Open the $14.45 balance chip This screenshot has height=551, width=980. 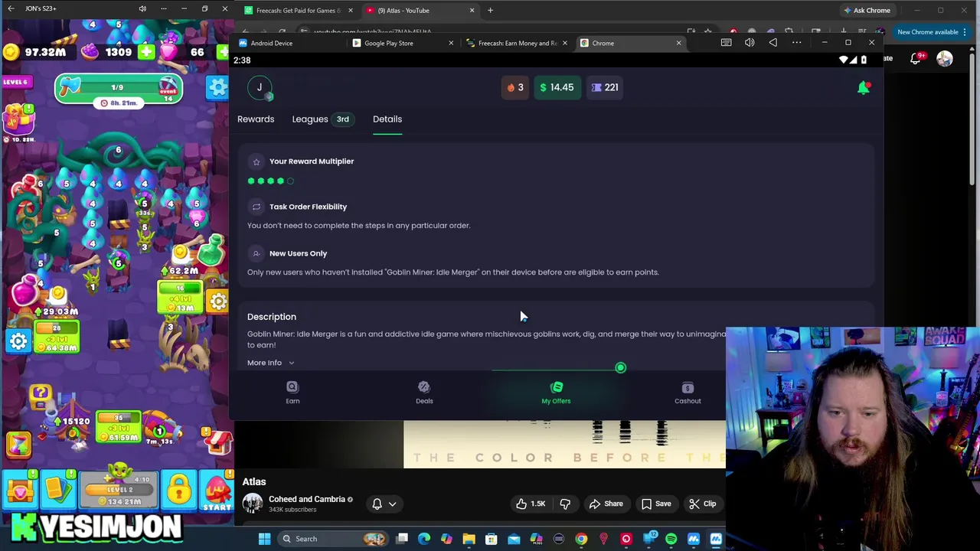(557, 87)
